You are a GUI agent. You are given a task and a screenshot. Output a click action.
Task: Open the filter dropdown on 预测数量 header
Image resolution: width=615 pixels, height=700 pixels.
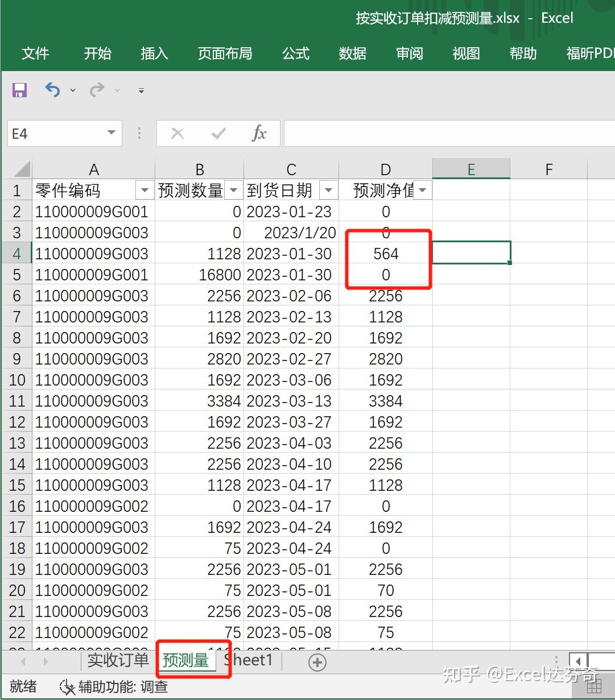(x=234, y=189)
